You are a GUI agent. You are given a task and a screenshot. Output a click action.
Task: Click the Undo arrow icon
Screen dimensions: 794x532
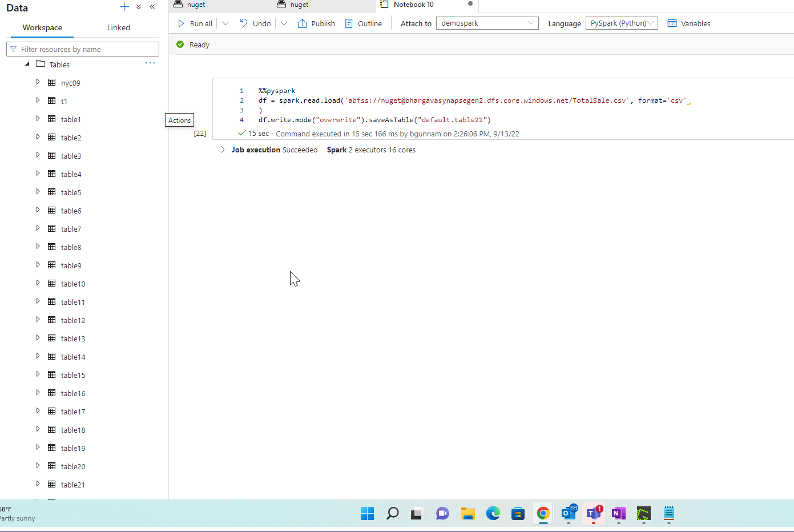point(244,23)
